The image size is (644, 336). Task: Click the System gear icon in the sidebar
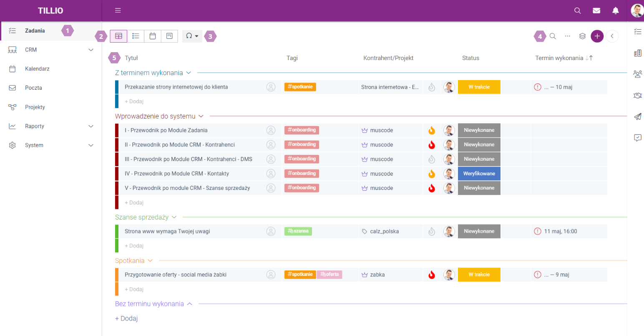[13, 145]
